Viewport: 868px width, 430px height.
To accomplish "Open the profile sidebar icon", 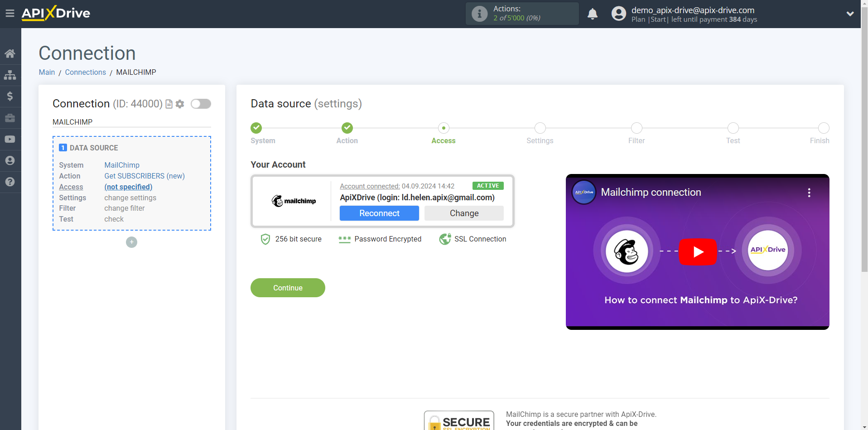I will pos(10,160).
